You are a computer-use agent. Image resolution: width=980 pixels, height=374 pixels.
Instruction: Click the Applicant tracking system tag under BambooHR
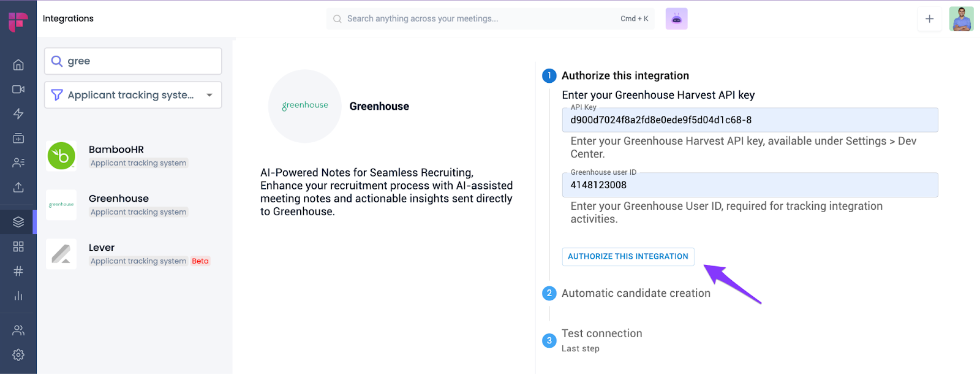click(x=138, y=163)
